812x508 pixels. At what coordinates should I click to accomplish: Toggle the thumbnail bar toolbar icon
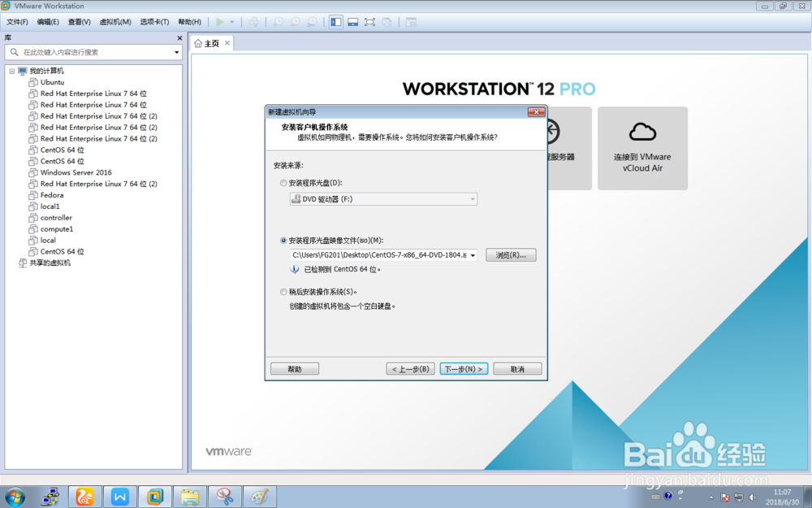pyautogui.click(x=352, y=22)
